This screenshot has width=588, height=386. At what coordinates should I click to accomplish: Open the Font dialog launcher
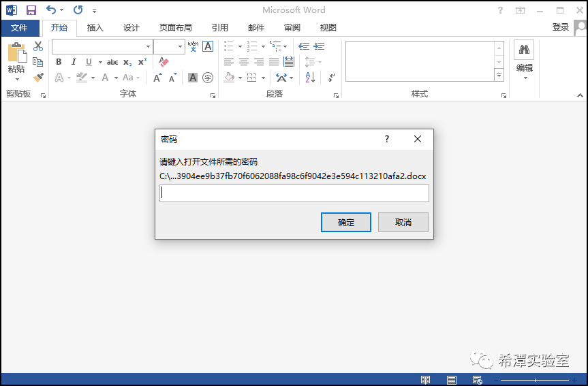(x=213, y=95)
